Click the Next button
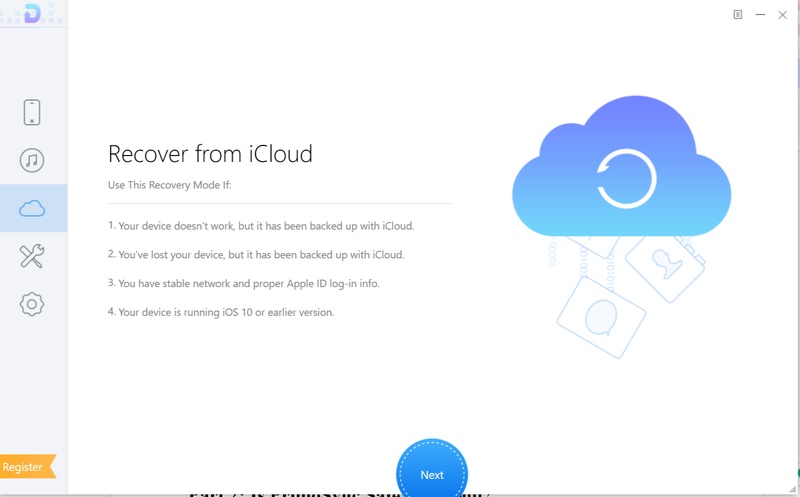This screenshot has width=800, height=497. (432, 467)
